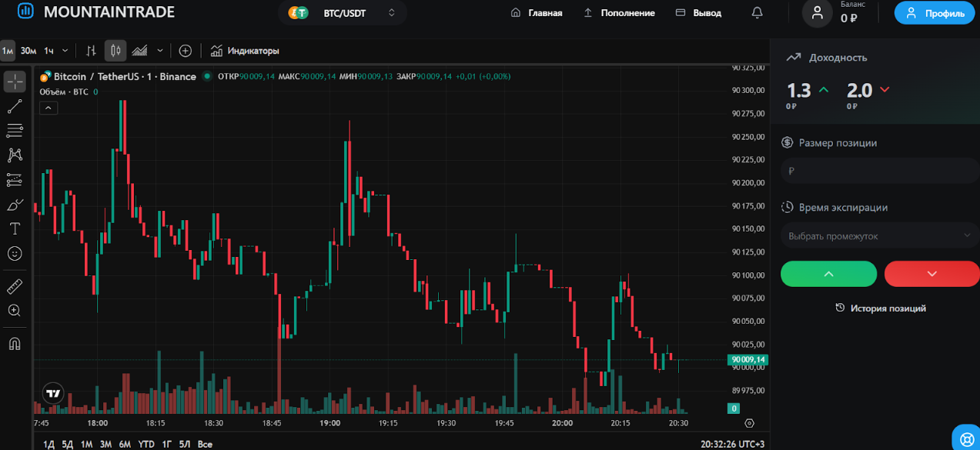Screen dimensions: 980x450
Task: Set range to 5Д
Action: point(68,444)
